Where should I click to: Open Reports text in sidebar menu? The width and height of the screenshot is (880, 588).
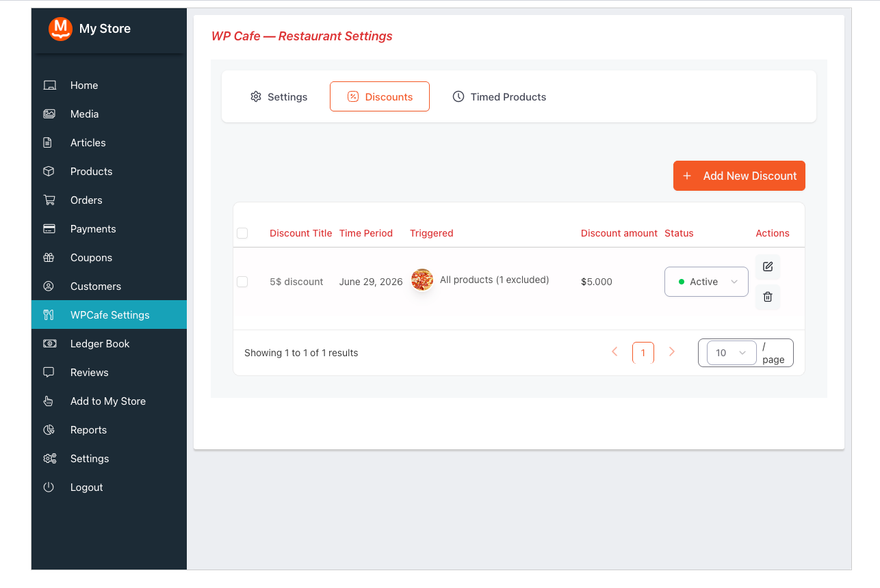coord(89,430)
